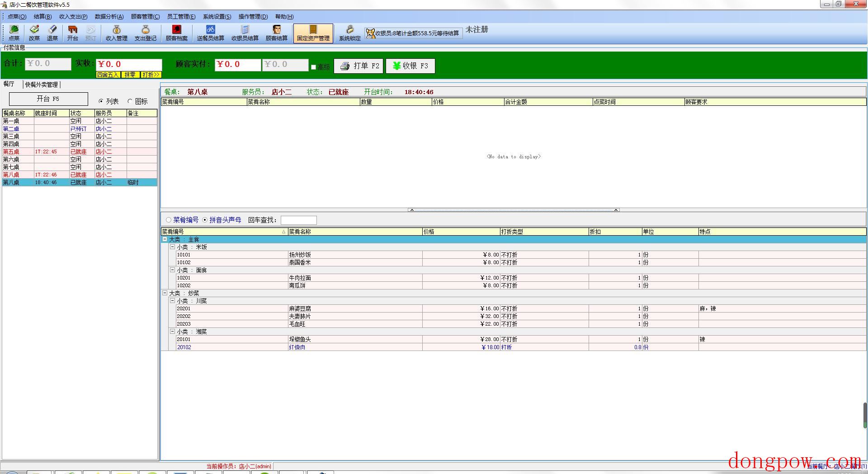868x474 pixels.
Task: Click the 打单 F2 print button
Action: click(359, 66)
